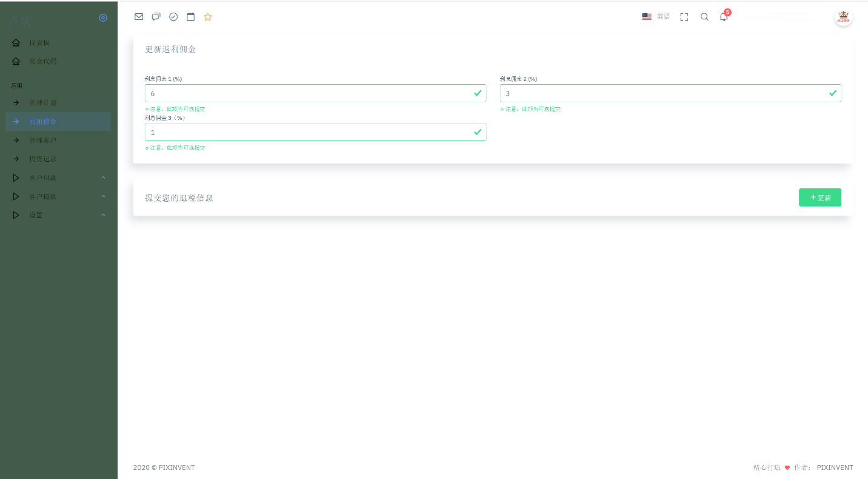Click the 卢坎 sidebar brand logo
Screen dimensions: 868x479
(x=20, y=20)
